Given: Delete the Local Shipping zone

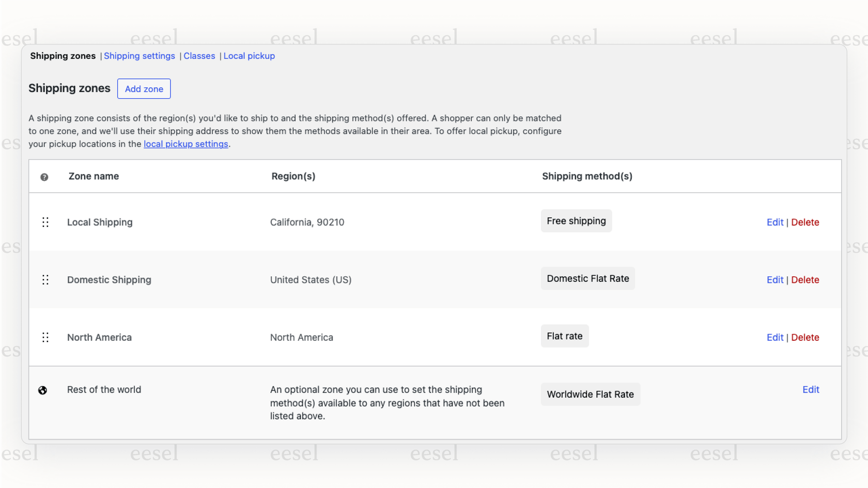Looking at the screenshot, I should (x=805, y=222).
